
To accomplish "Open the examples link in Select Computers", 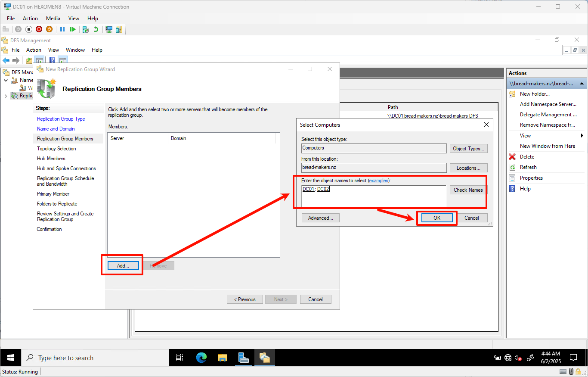I will coord(379,181).
